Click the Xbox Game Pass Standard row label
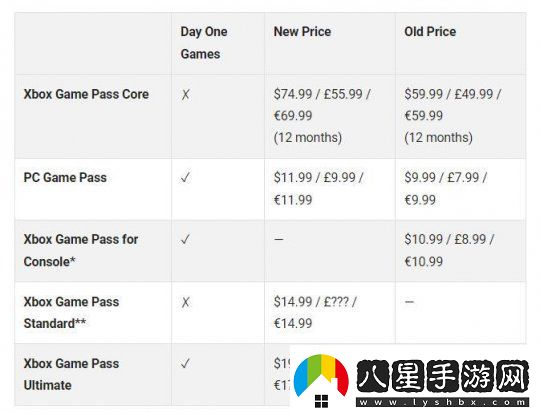540x413 pixels. pyautogui.click(x=71, y=312)
